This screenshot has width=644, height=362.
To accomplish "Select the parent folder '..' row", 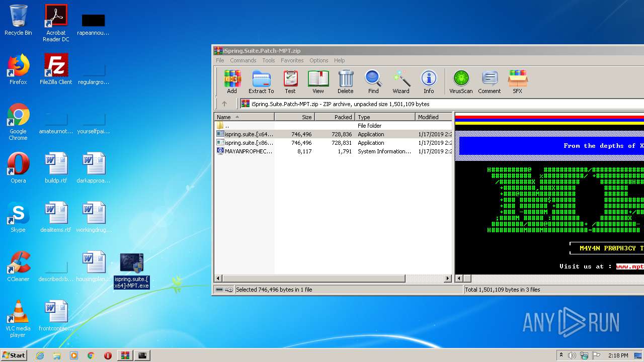I will pos(334,126).
